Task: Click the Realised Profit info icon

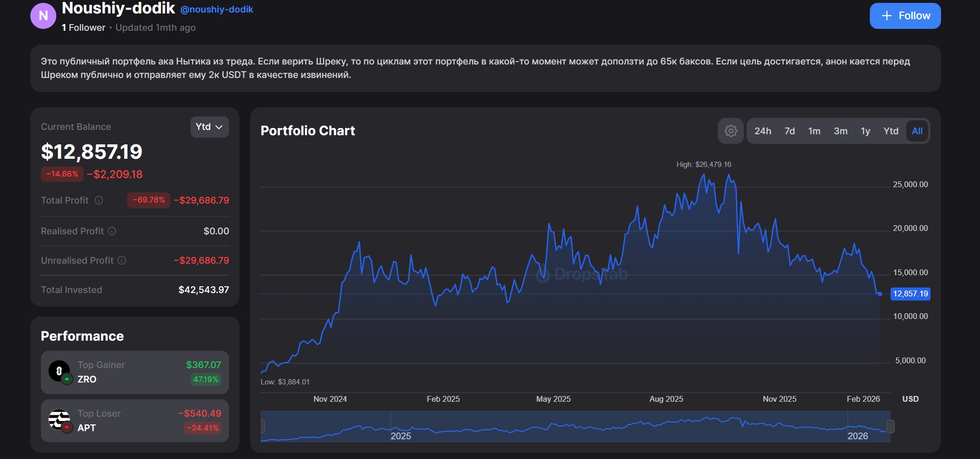Action: tap(112, 231)
